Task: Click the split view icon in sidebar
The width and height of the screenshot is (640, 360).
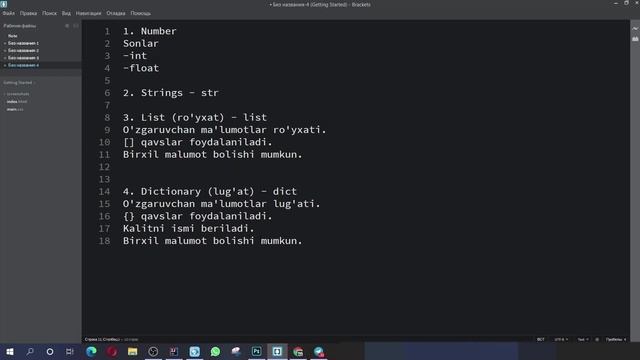Action: [x=76, y=26]
